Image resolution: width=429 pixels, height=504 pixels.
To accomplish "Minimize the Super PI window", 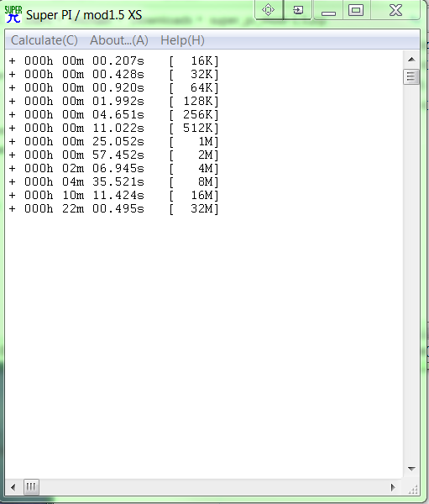I will [328, 10].
